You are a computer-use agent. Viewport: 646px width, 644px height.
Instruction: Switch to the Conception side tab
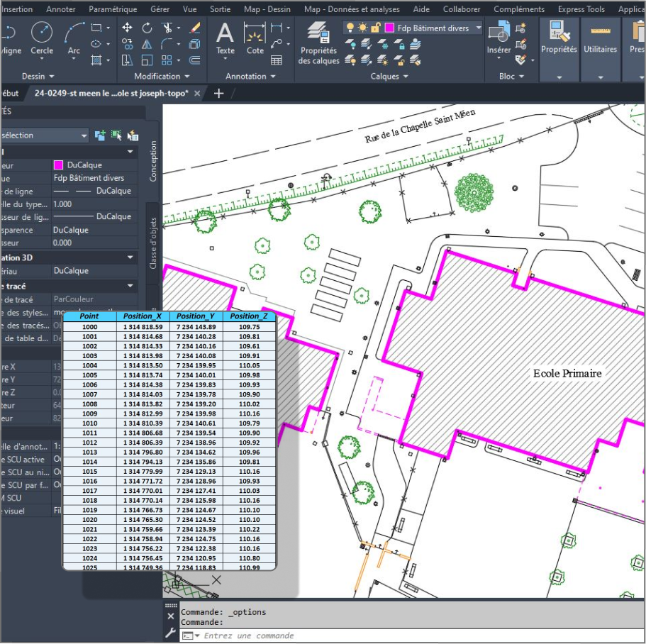(x=153, y=161)
